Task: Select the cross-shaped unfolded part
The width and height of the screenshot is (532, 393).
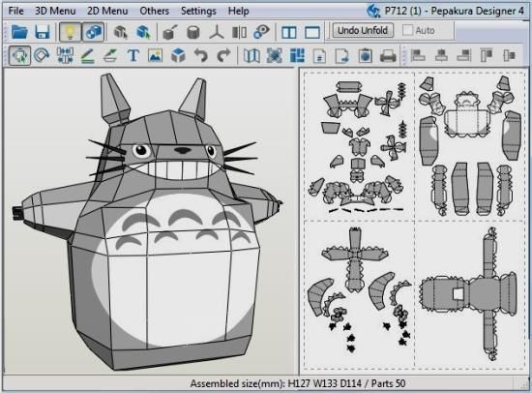Action: 355,259
